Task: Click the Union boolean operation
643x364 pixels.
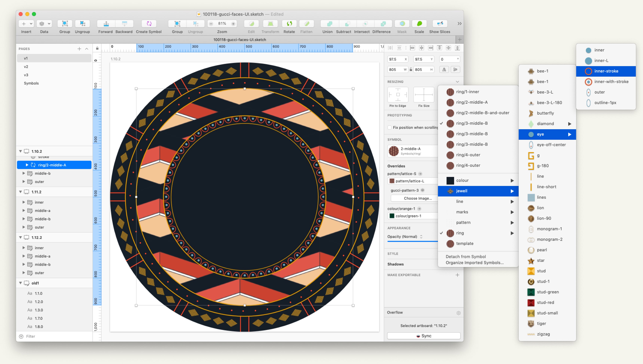Action: pyautogui.click(x=330, y=23)
